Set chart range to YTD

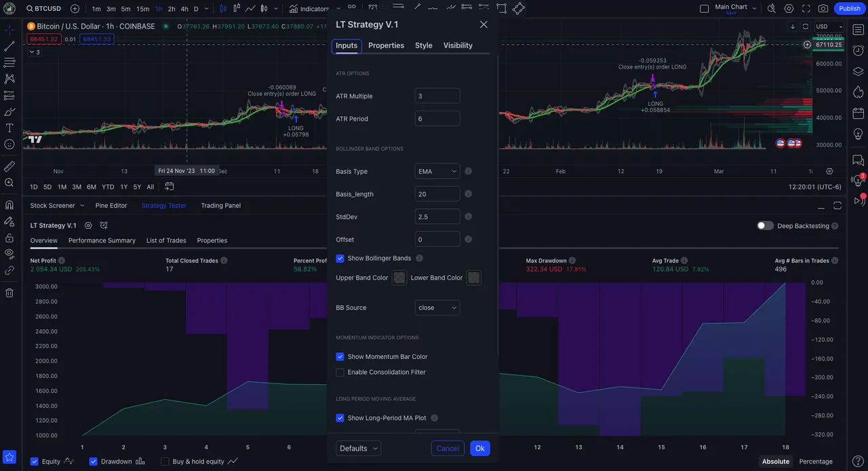[x=108, y=187]
